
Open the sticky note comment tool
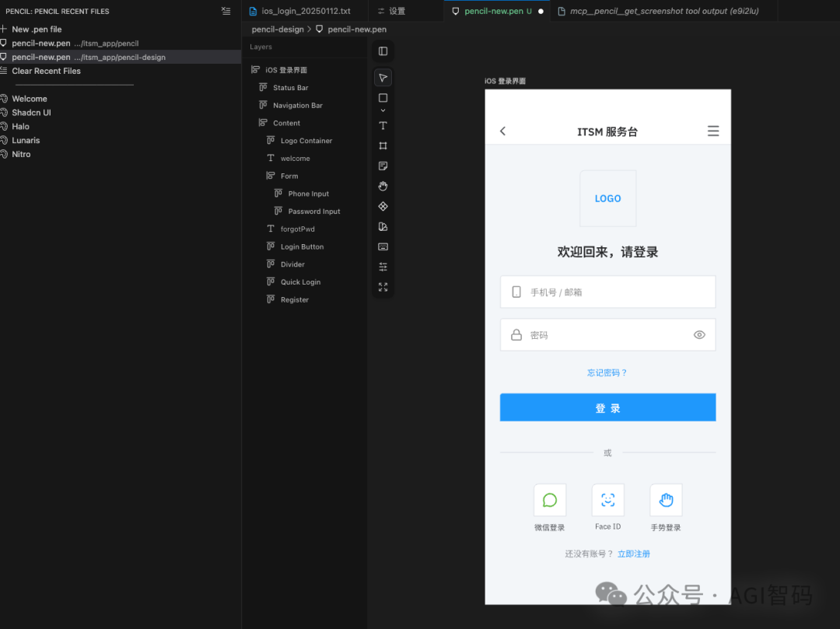click(383, 166)
